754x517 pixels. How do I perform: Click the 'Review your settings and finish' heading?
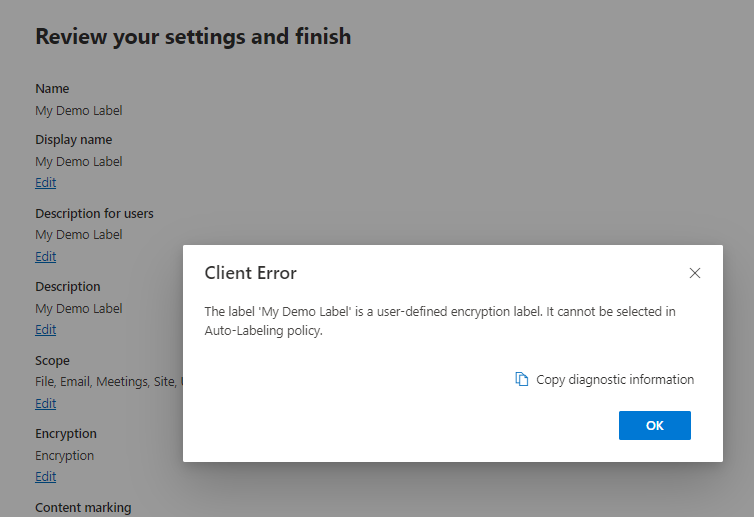(x=193, y=37)
